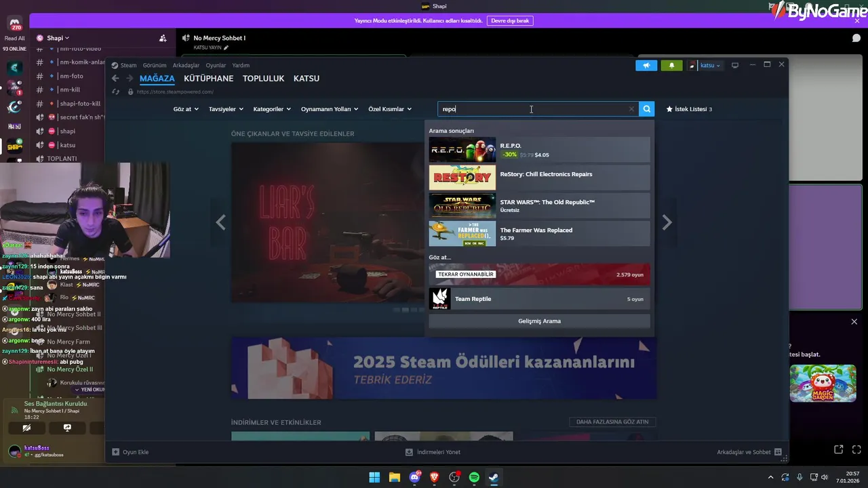Click the star icon beside İstek Listesi
Screen dimensions: 868x488
point(669,108)
